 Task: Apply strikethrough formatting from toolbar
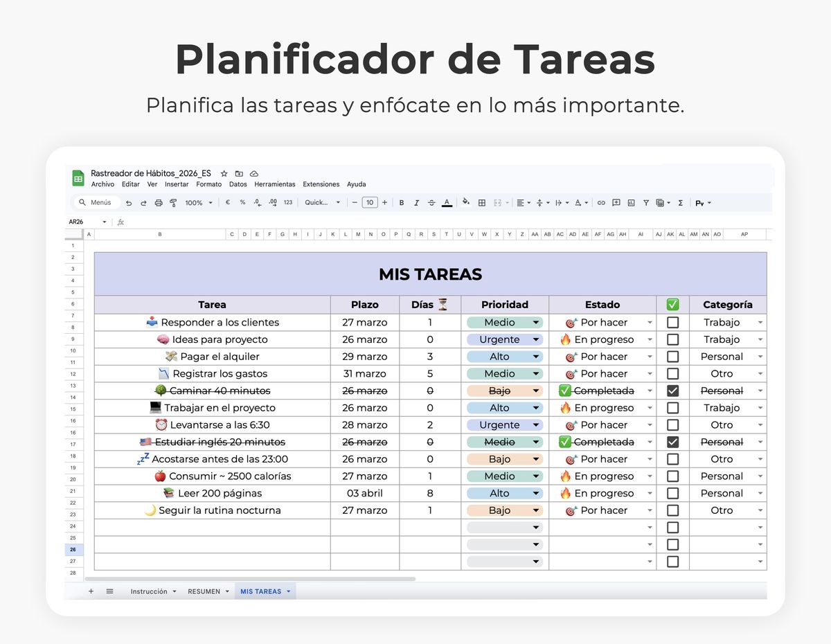[x=431, y=203]
